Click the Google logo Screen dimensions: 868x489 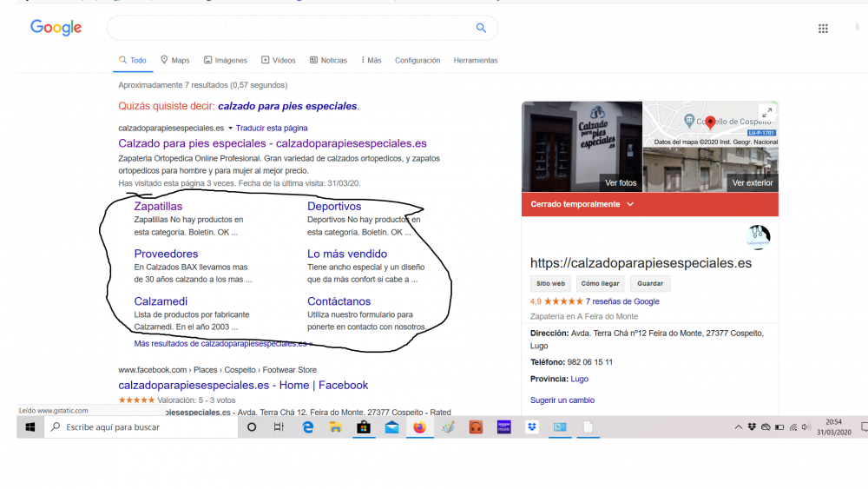(x=56, y=27)
